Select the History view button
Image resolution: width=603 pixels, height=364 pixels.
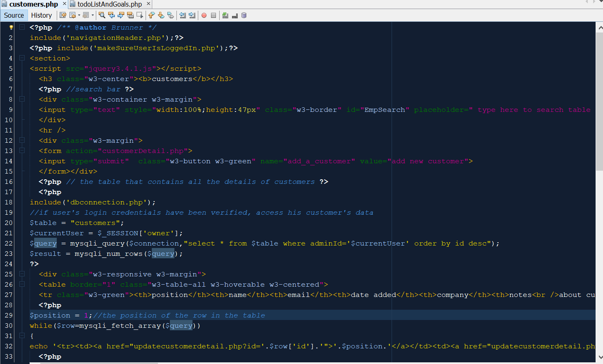[42, 15]
